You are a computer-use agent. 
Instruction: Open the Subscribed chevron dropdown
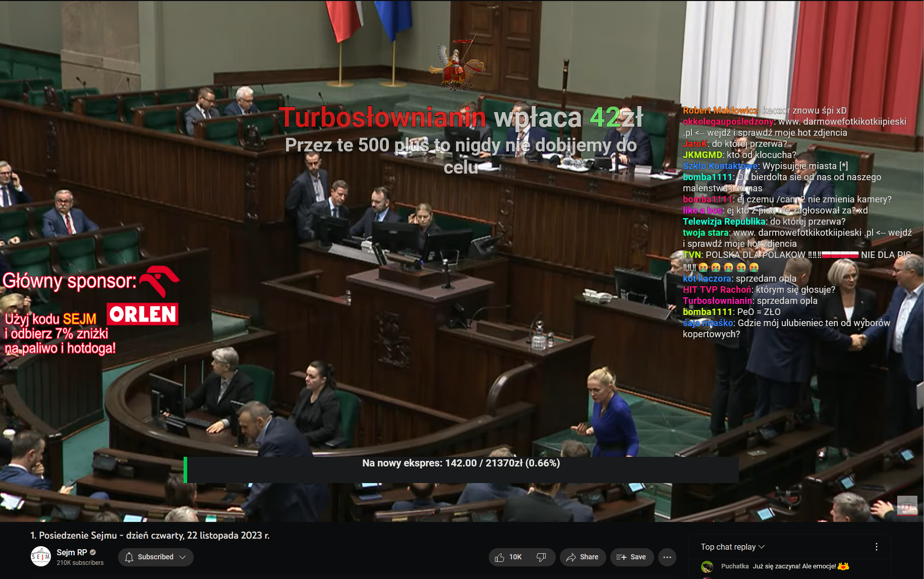(183, 557)
